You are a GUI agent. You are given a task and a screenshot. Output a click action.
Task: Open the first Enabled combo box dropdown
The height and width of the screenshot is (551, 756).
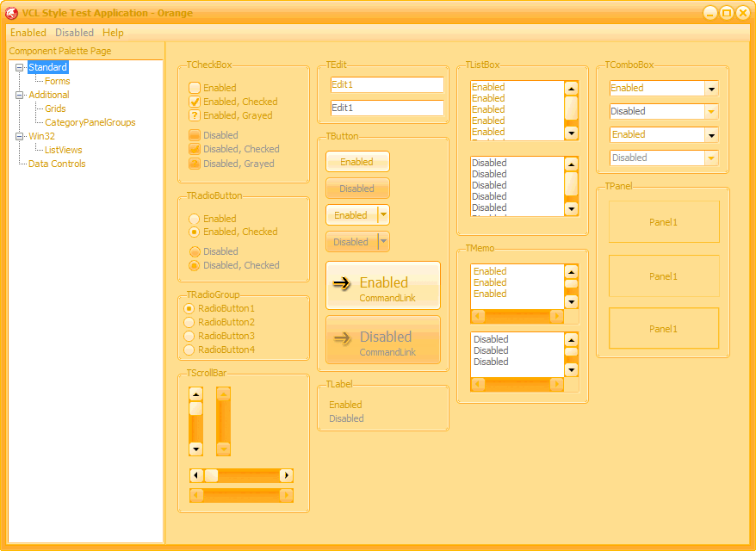[x=711, y=89]
